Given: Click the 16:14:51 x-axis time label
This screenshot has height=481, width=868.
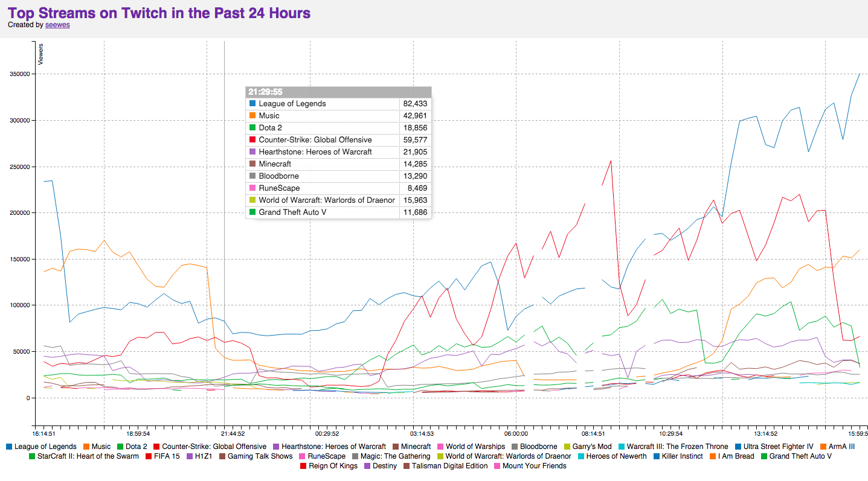Looking at the screenshot, I should [44, 433].
